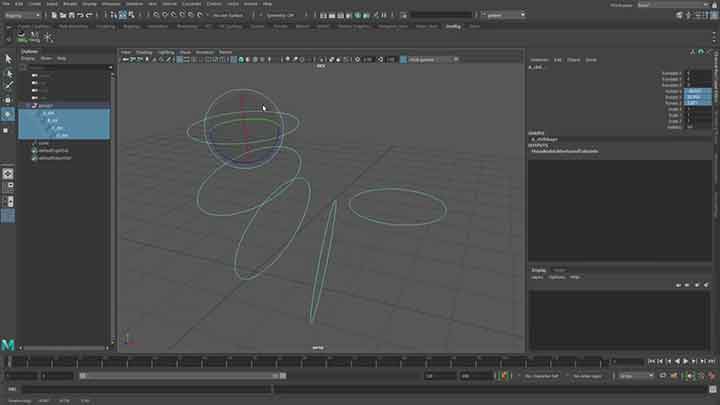This screenshot has height=405, width=720.
Task: Toggle snap to grid magnet icon
Action: pos(157,15)
